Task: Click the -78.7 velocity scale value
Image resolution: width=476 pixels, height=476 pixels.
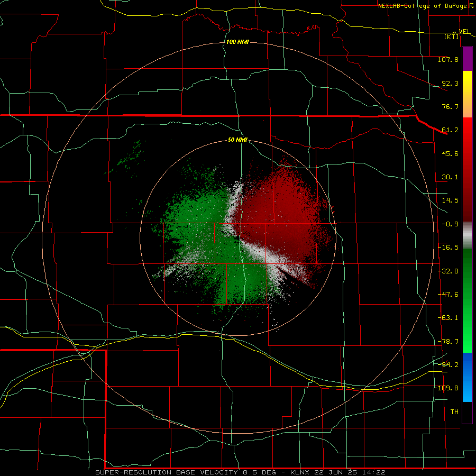Action: tap(448, 342)
